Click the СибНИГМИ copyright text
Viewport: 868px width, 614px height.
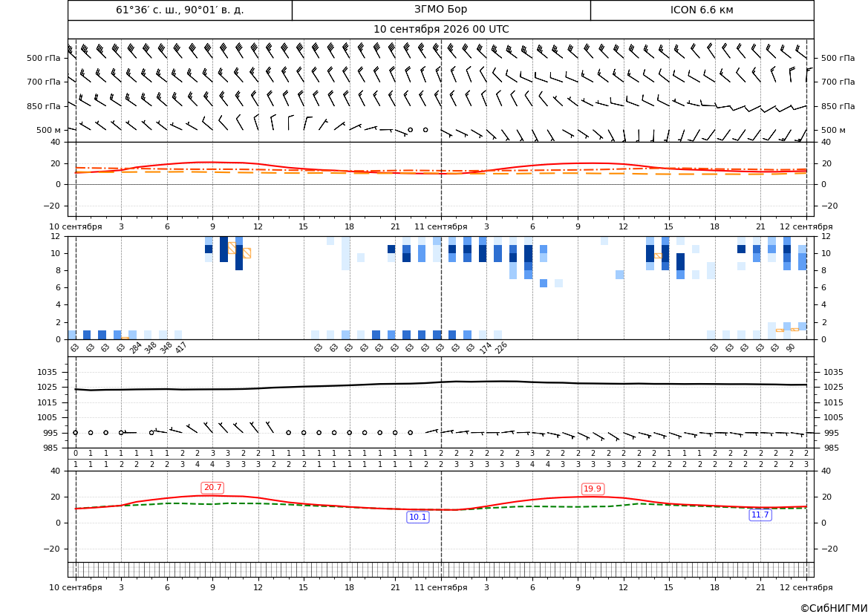(x=834, y=608)
